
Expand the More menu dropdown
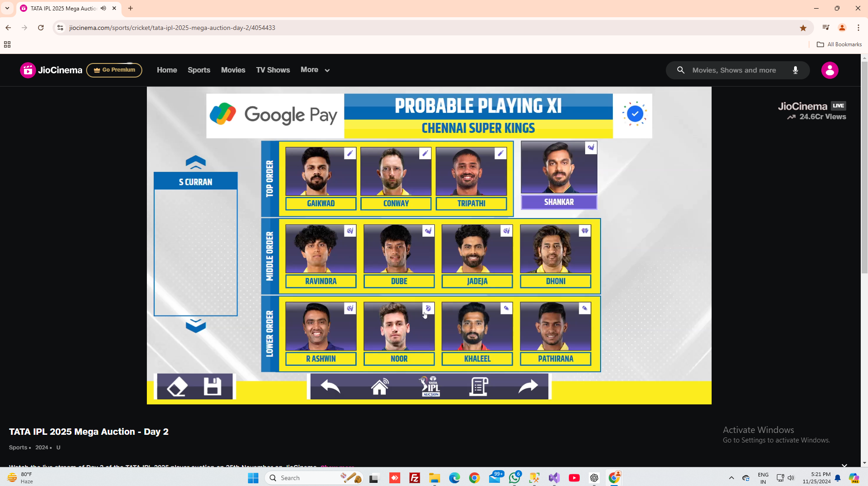click(x=315, y=70)
